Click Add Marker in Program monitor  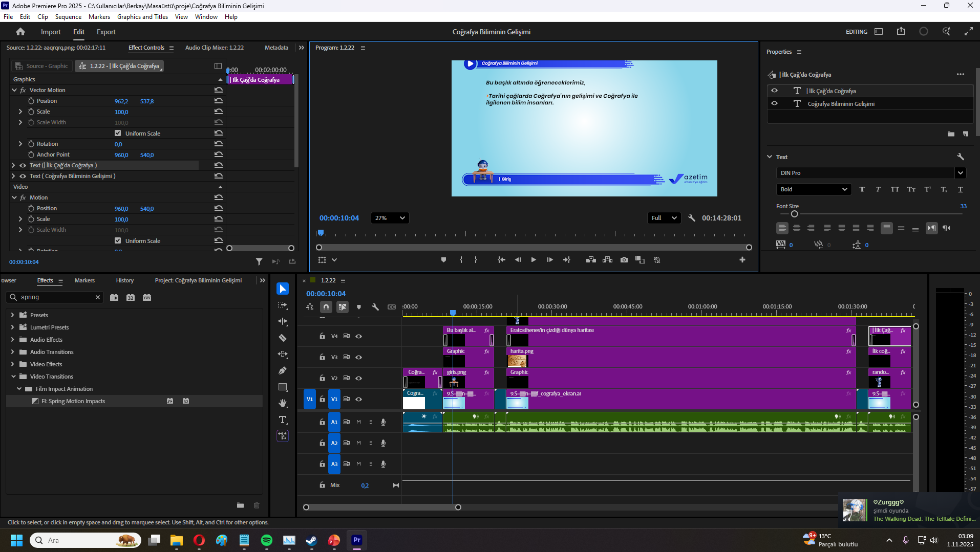point(443,260)
